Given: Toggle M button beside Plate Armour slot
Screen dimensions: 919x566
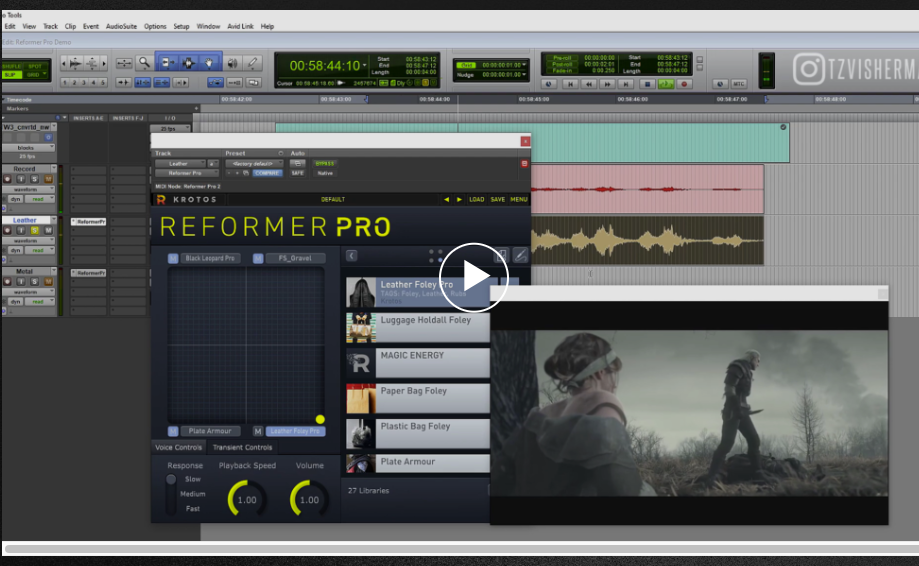Looking at the screenshot, I should [x=173, y=431].
